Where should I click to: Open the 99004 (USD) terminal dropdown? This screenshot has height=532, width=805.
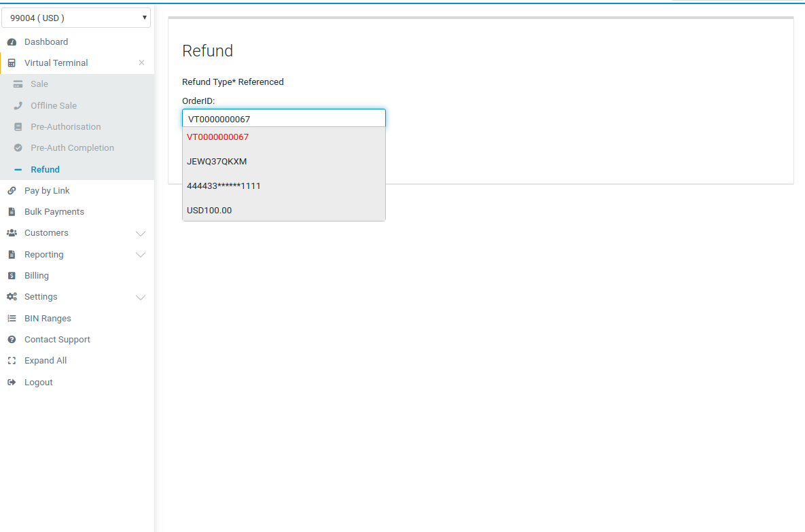pos(76,18)
